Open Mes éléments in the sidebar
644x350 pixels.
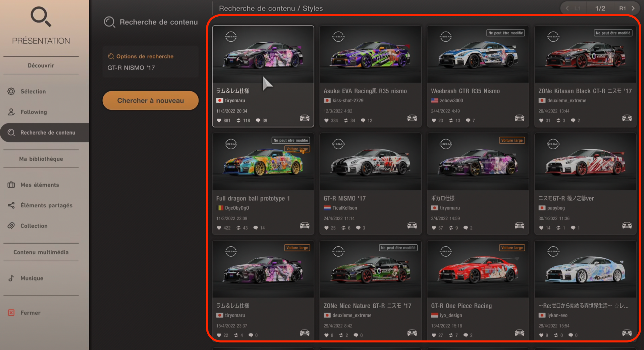pyautogui.click(x=39, y=185)
